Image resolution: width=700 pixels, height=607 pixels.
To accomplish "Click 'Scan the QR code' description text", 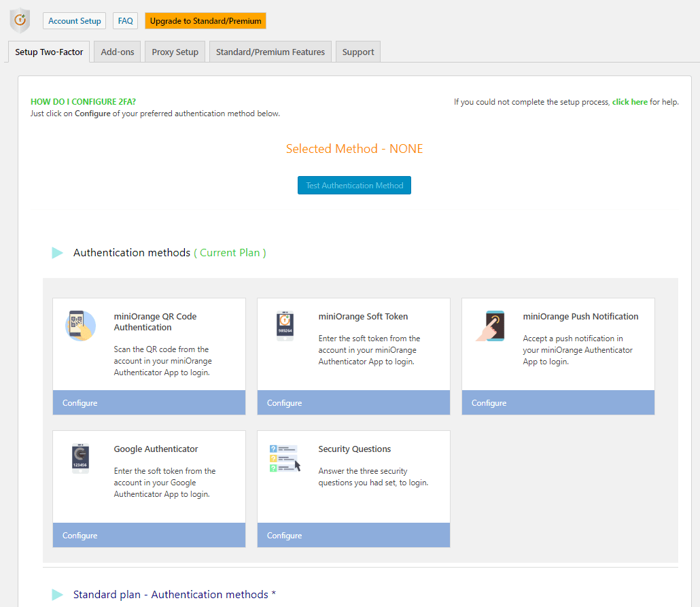I will 163,361.
